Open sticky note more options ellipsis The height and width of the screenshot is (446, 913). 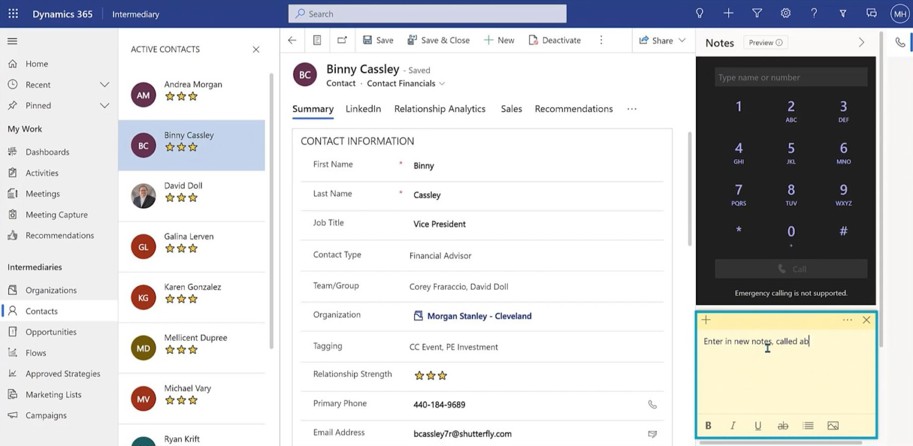pyautogui.click(x=847, y=320)
